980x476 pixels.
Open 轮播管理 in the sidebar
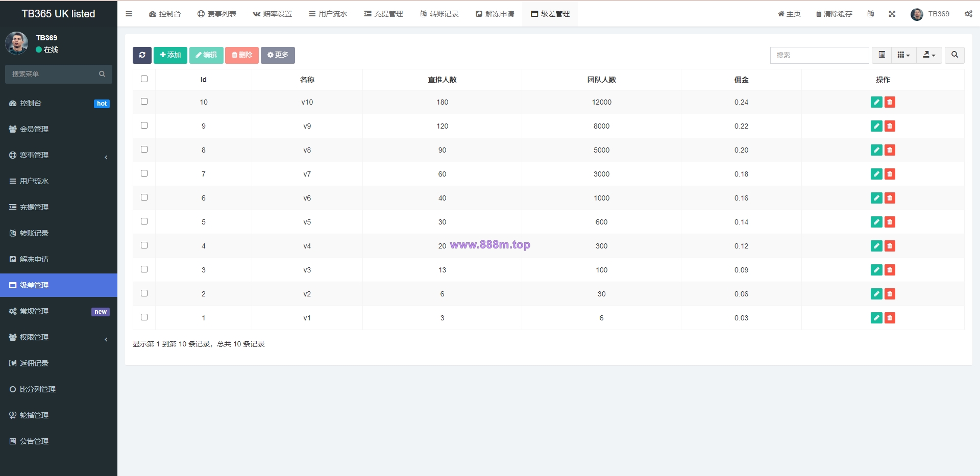coord(59,415)
